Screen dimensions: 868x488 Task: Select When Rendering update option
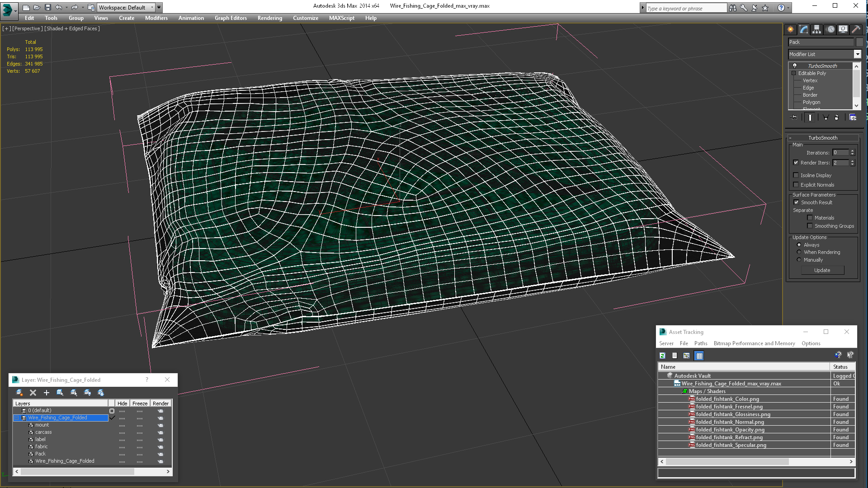pyautogui.click(x=799, y=252)
